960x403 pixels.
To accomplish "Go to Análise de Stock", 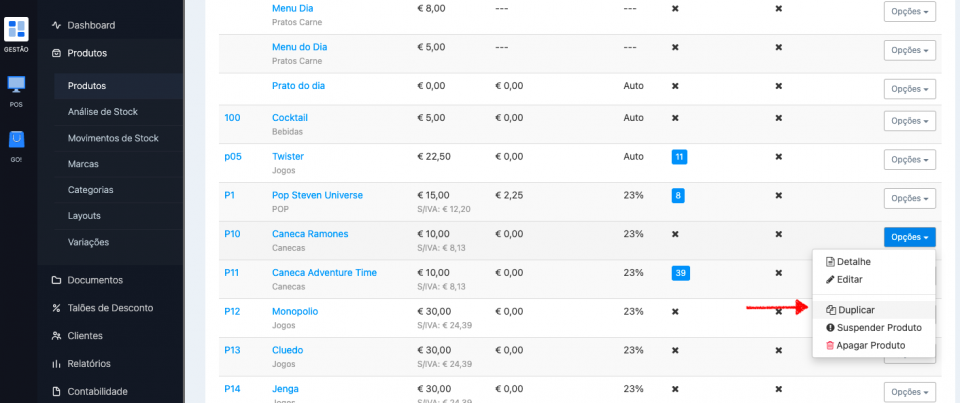I will [103, 112].
